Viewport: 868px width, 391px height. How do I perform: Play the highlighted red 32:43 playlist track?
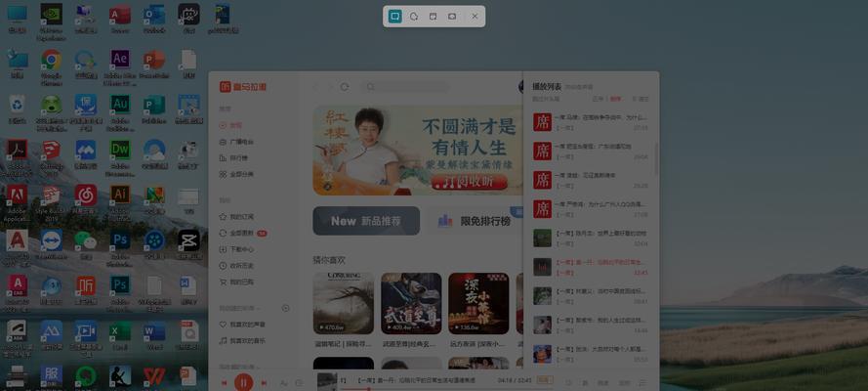point(591,267)
